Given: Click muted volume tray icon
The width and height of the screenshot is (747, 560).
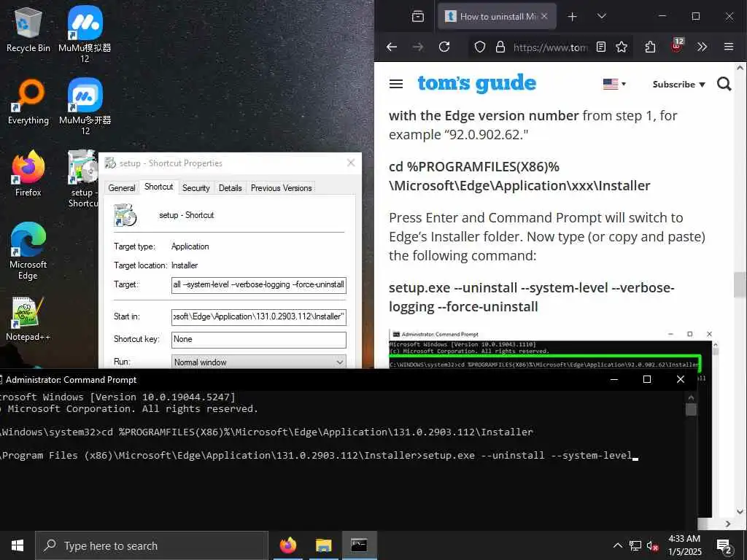Looking at the screenshot, I should (x=652, y=545).
